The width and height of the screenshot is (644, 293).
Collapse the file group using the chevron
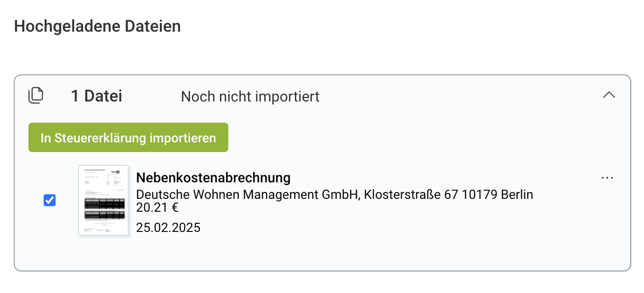pos(609,96)
